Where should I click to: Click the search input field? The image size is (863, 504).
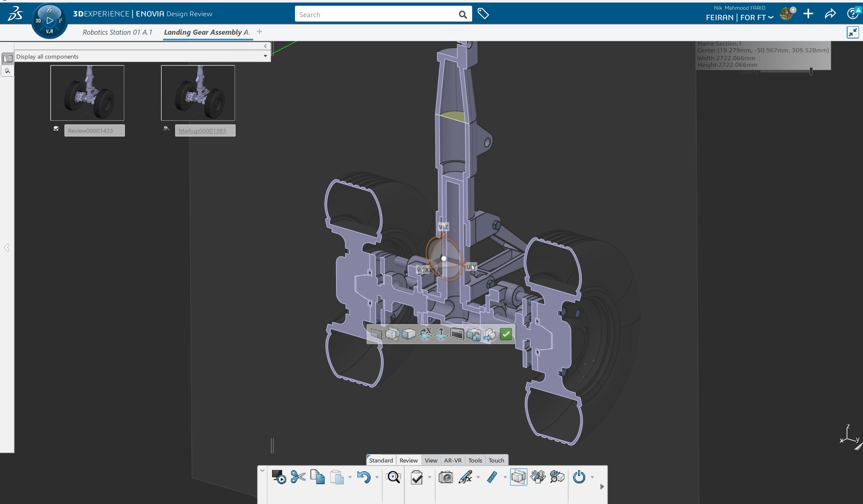pyautogui.click(x=379, y=13)
